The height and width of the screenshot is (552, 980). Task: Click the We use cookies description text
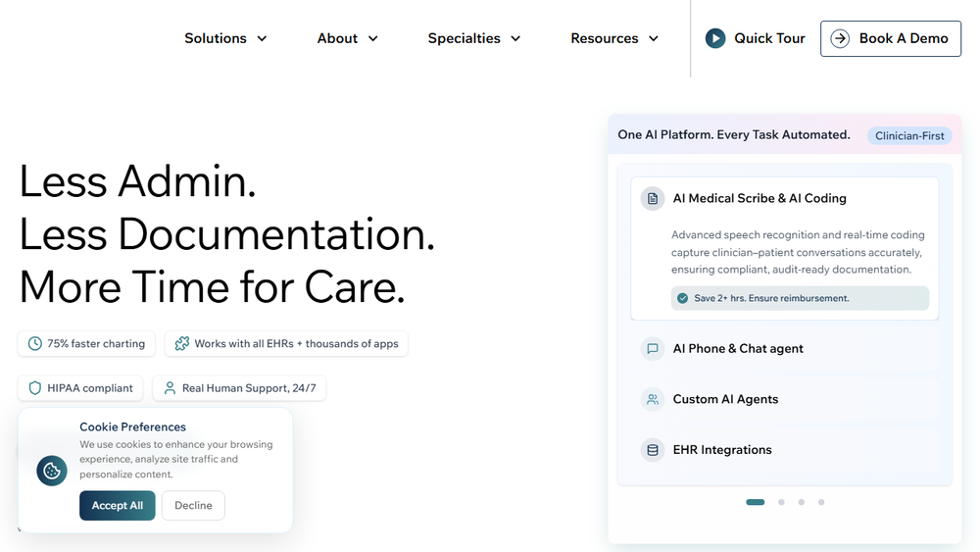pyautogui.click(x=176, y=460)
